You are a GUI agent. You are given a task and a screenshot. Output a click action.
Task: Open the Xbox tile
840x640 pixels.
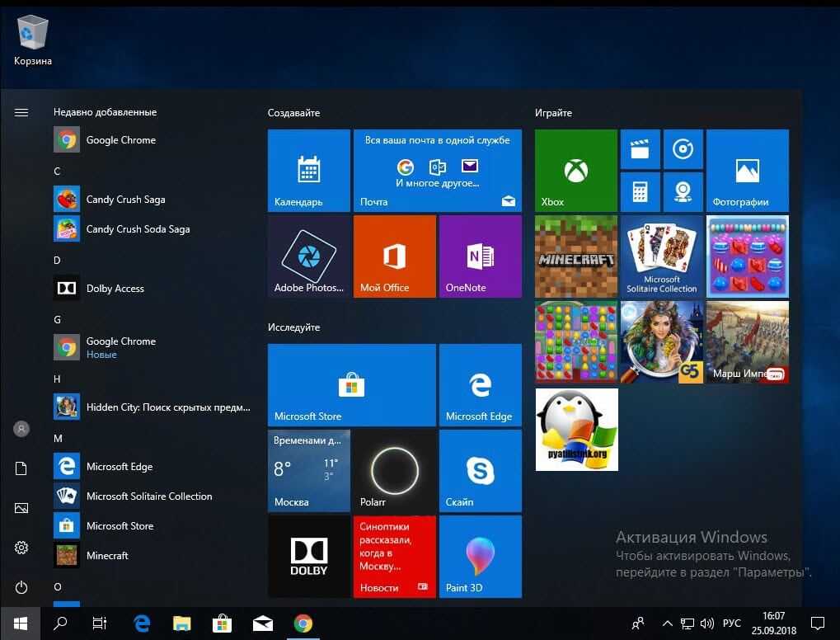point(575,171)
